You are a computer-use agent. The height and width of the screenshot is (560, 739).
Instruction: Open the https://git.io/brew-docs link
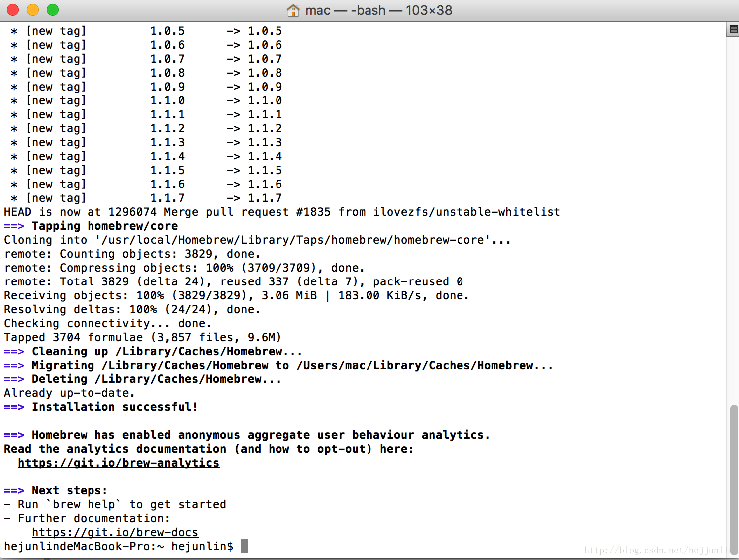point(115,532)
